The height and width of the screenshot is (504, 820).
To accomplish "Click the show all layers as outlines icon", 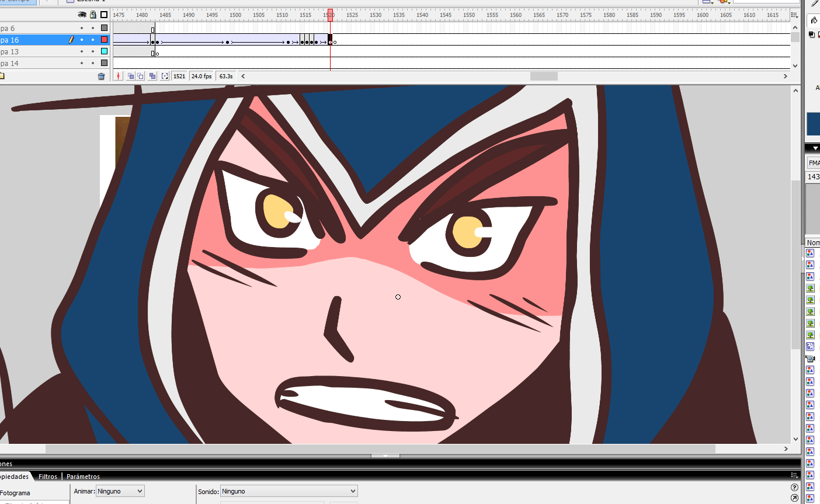I will pyautogui.click(x=104, y=15).
